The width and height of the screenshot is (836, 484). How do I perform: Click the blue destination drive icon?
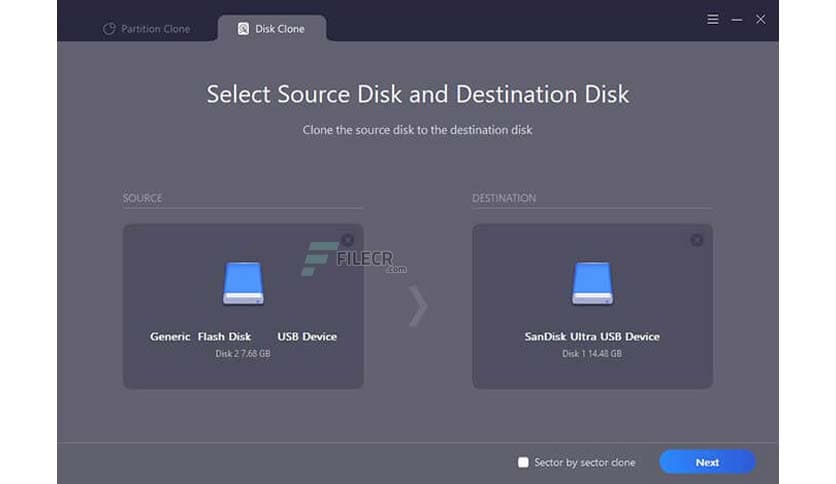point(592,283)
